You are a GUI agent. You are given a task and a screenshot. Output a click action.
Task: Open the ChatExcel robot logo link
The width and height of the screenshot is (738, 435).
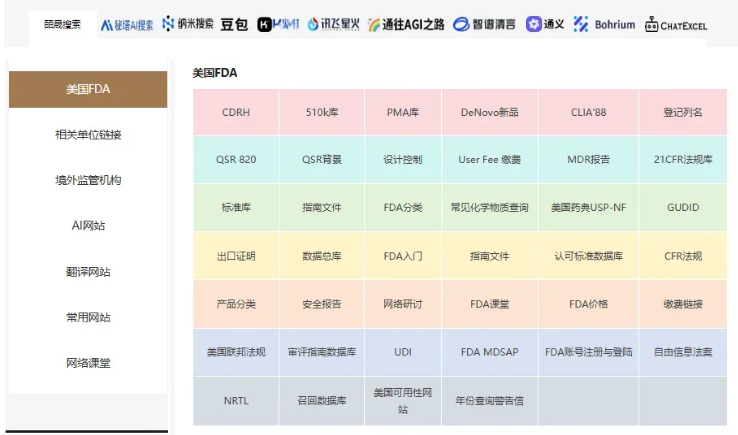click(676, 24)
